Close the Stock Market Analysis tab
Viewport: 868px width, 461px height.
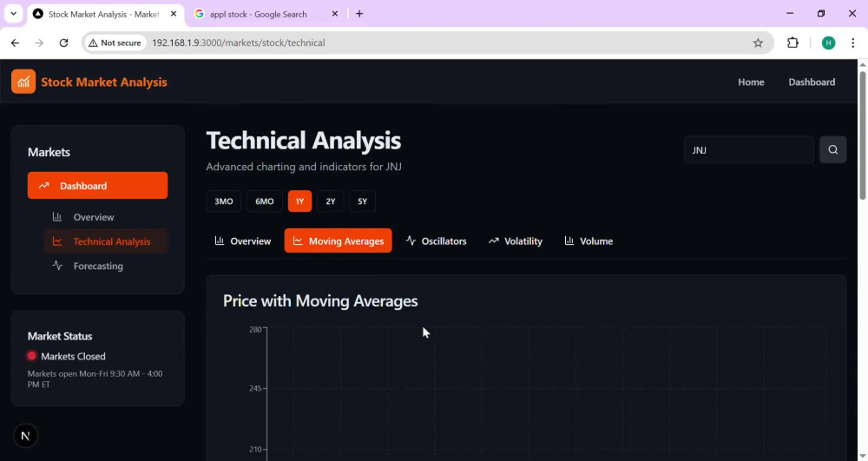click(174, 14)
